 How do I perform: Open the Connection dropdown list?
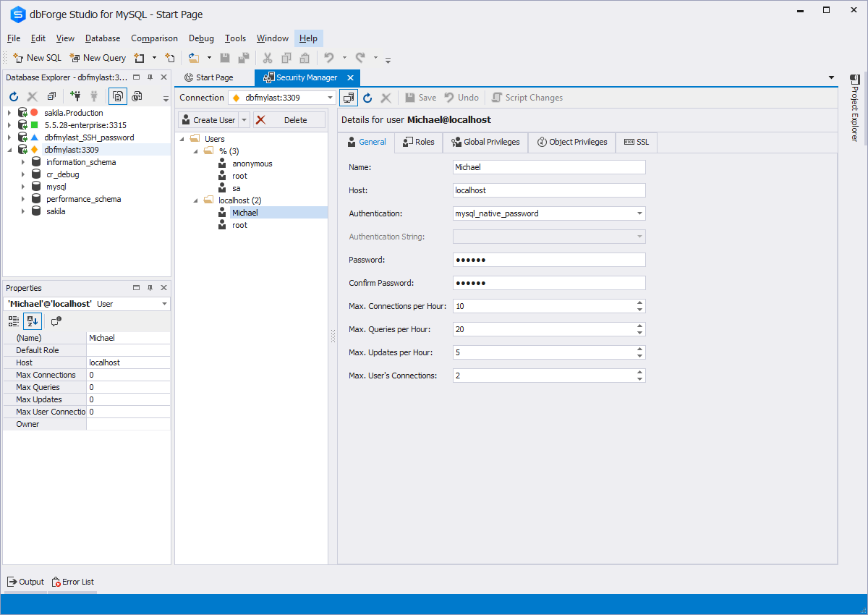pos(330,98)
